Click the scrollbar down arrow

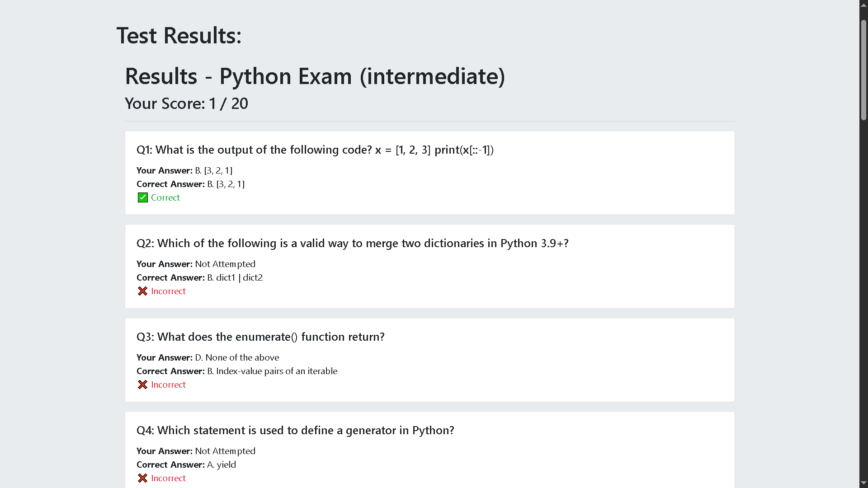(863, 483)
